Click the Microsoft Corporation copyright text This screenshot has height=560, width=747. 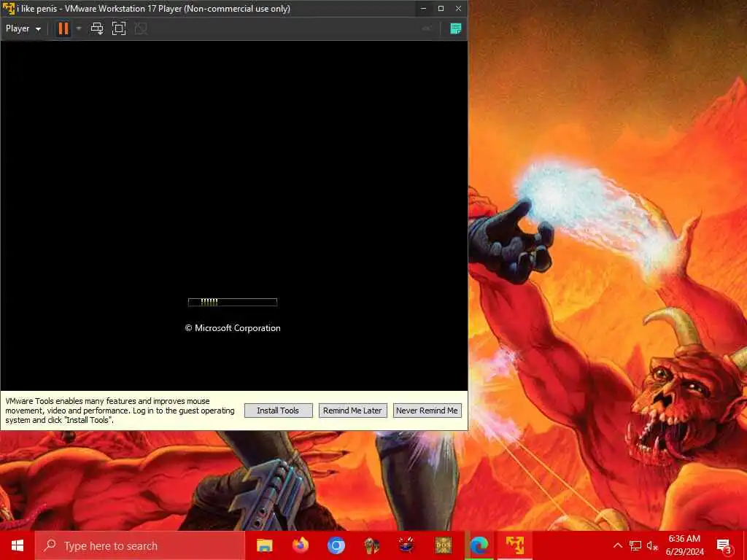pyautogui.click(x=233, y=328)
